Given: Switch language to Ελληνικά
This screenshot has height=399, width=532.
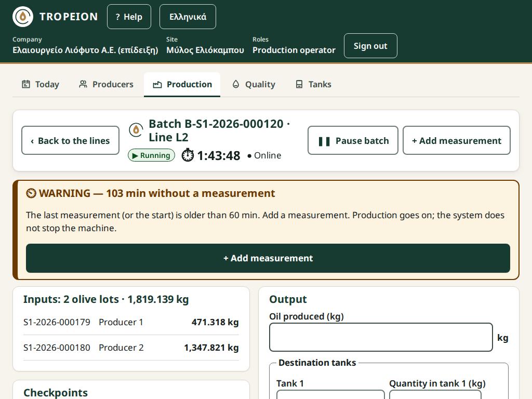Looking at the screenshot, I should point(188,17).
